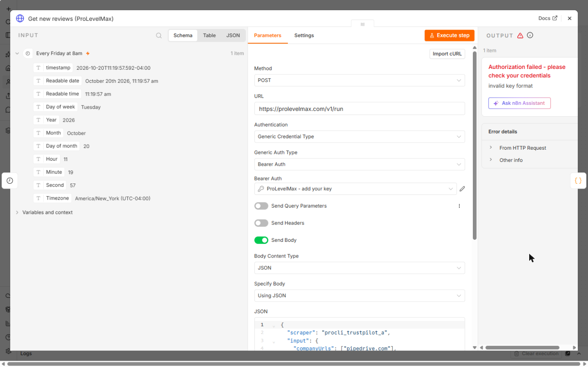Screen dimensions: 588x367
Task: Open the Method dropdown showing POST
Action: pos(359,80)
